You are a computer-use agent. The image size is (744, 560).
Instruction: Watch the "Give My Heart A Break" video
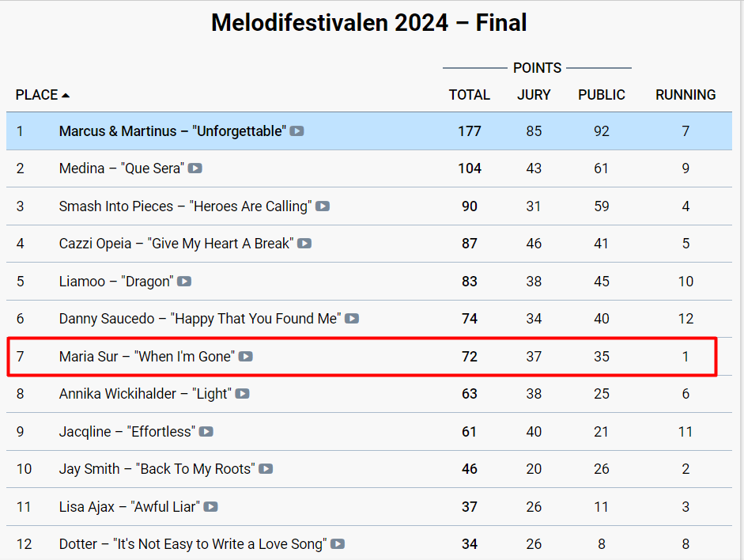(304, 244)
